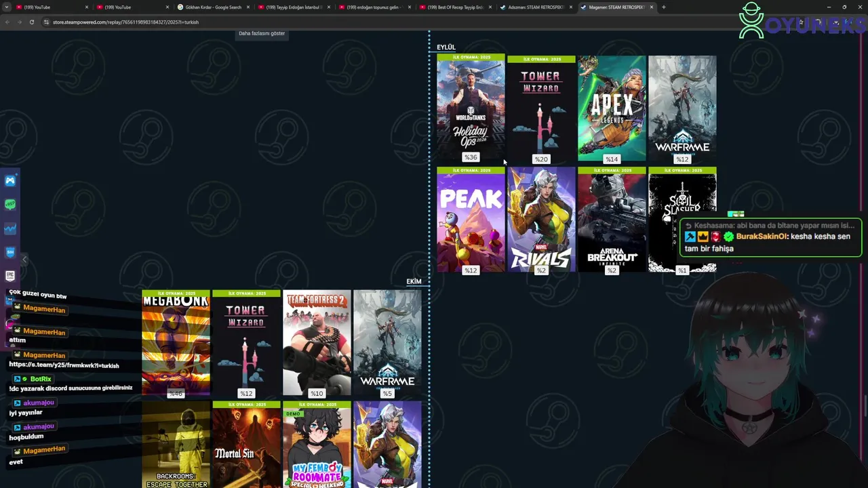The height and width of the screenshot is (488, 868).
Task: Click the %1 label under Slasher game
Action: 682,270
